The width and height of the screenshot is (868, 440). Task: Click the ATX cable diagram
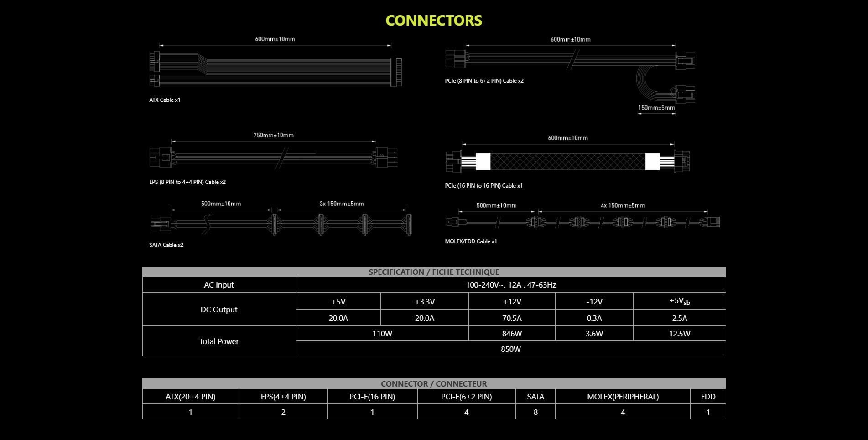[275, 71]
